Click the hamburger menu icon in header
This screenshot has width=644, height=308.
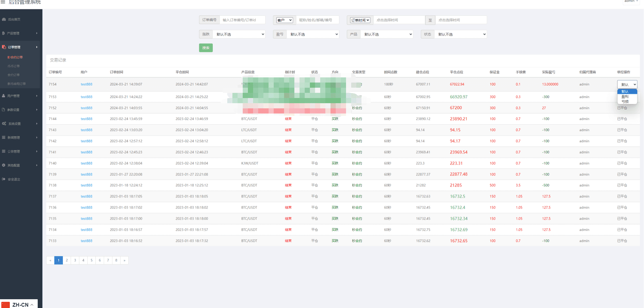[x=3, y=2]
